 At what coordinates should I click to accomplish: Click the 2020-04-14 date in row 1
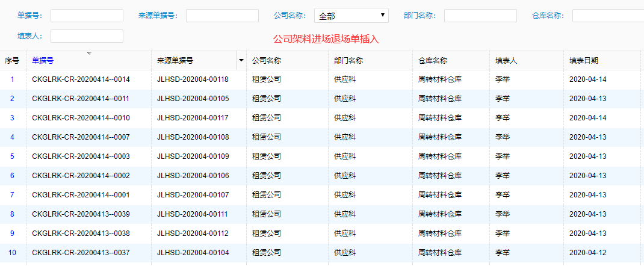click(588, 79)
